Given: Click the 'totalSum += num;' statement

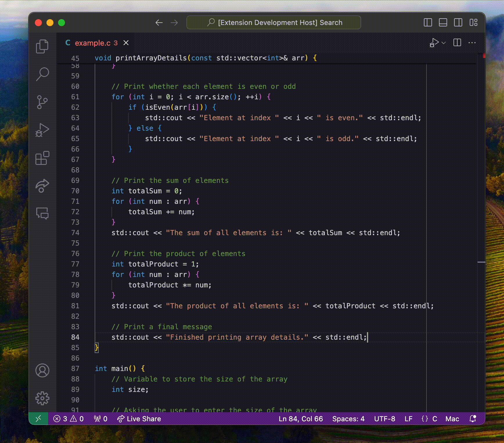Looking at the screenshot, I should (x=161, y=212).
